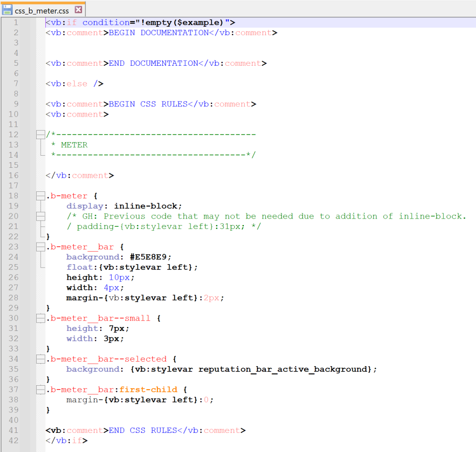Collapse the METER comment block fold

(40, 135)
